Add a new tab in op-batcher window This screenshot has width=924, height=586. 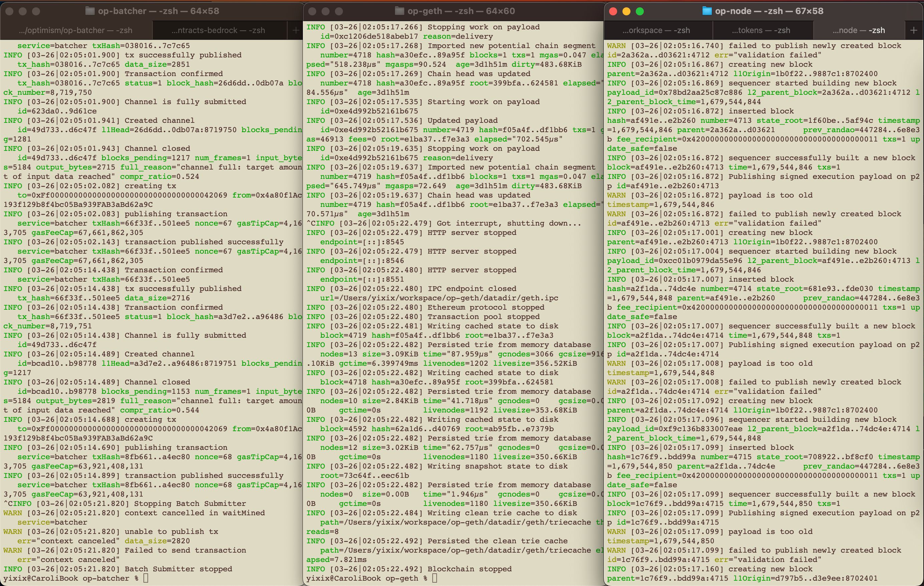(295, 30)
